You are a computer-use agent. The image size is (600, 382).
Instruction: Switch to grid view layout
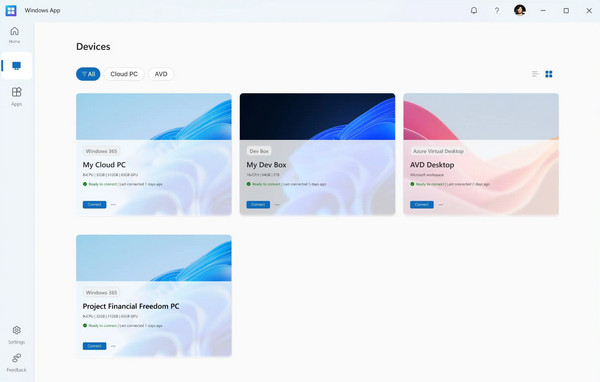549,74
